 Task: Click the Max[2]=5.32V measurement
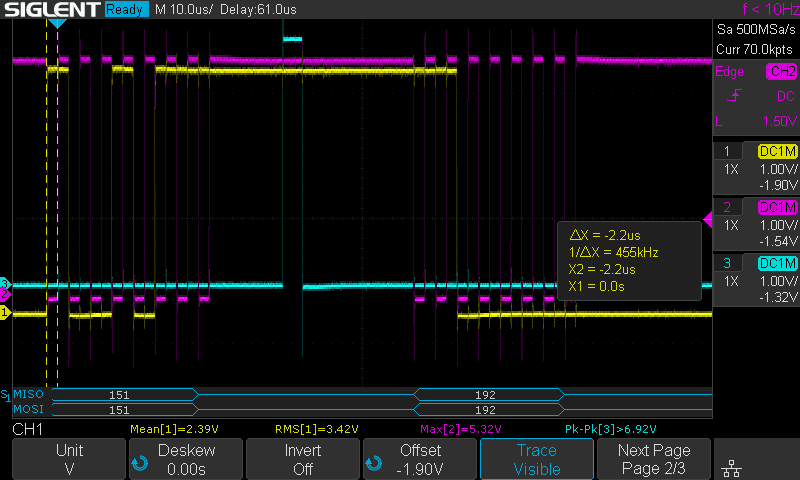(461, 429)
